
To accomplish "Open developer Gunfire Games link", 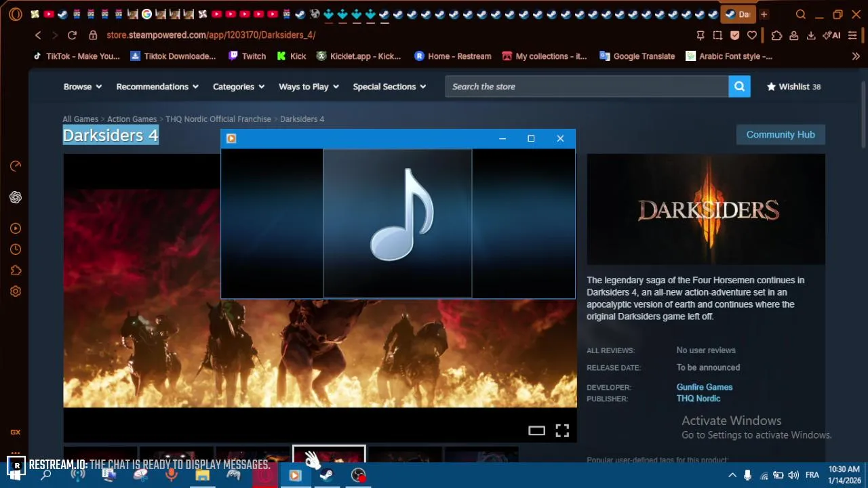I will (705, 387).
